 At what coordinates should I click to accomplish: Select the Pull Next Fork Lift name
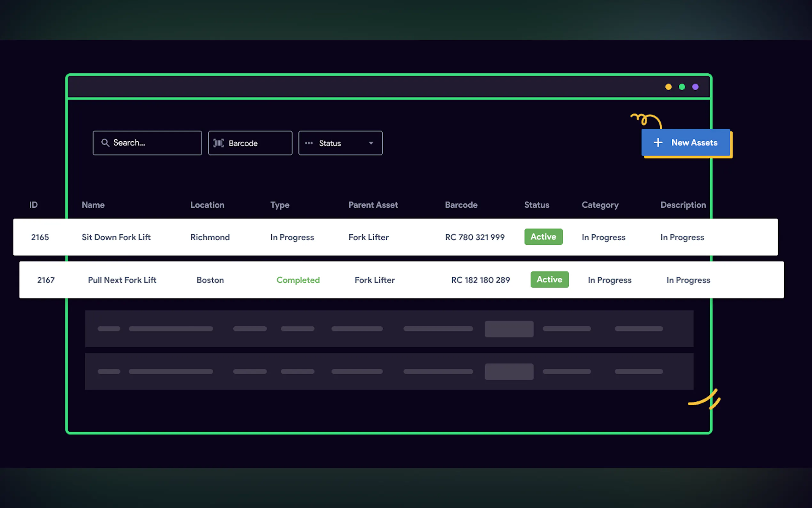click(x=122, y=280)
